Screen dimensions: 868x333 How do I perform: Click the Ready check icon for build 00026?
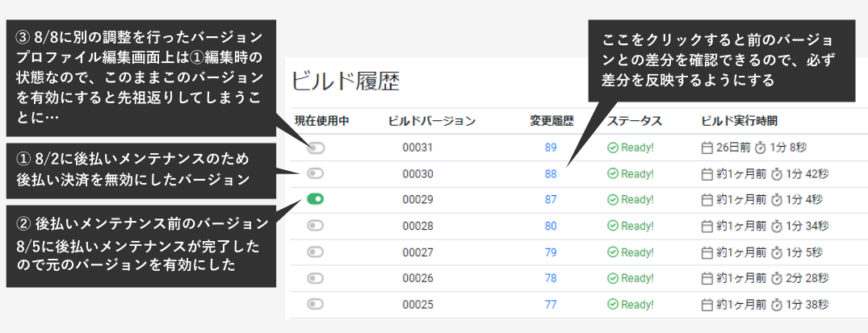coord(613,278)
